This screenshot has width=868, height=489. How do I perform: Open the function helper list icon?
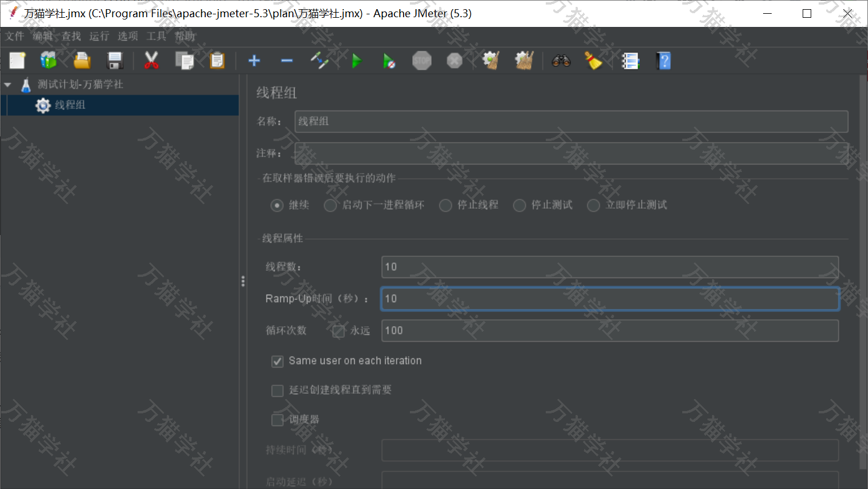point(630,60)
